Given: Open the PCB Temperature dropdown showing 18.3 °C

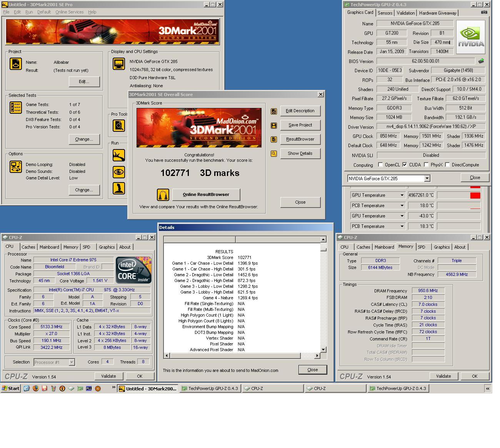Looking at the screenshot, I should click(402, 226).
